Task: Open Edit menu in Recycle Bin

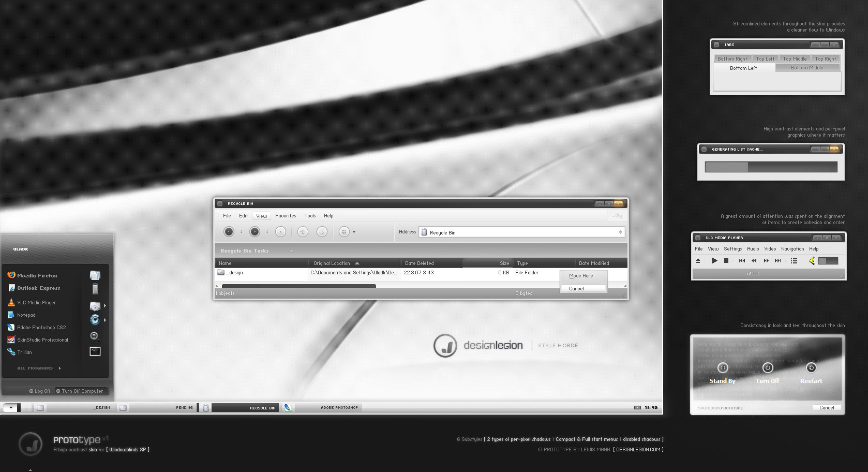Action: 243,216
